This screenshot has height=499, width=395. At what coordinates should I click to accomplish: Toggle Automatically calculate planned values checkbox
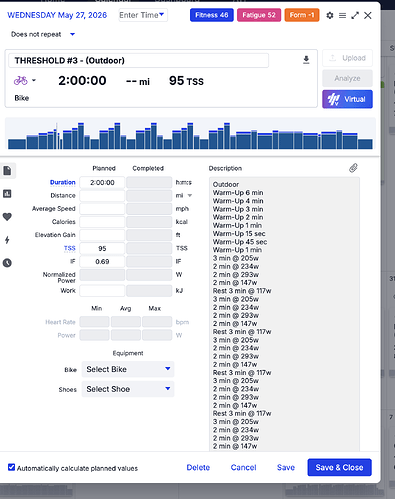(11, 467)
